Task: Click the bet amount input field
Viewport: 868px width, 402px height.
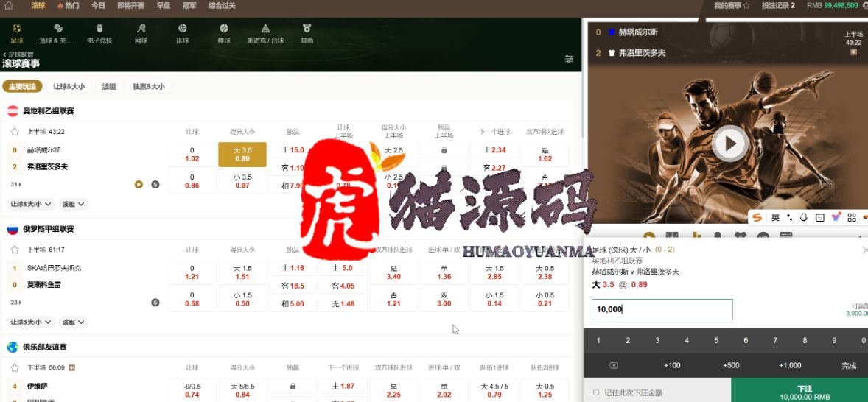Action: coord(662,310)
